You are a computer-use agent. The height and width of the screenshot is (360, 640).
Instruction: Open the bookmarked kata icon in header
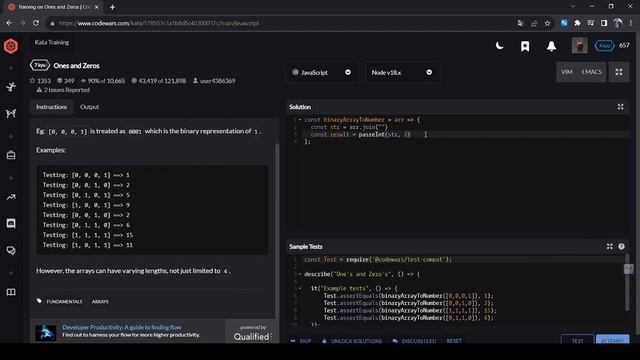click(525, 46)
